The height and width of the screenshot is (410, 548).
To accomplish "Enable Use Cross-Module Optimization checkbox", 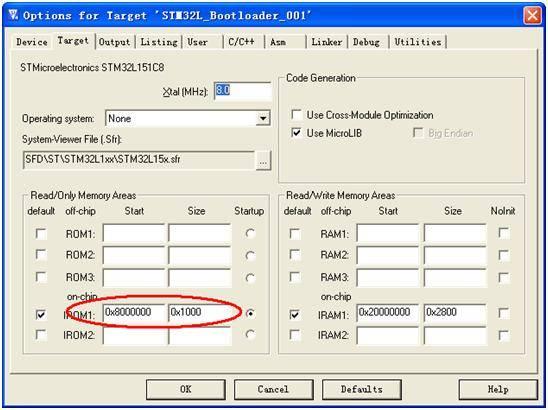I will tap(296, 115).
